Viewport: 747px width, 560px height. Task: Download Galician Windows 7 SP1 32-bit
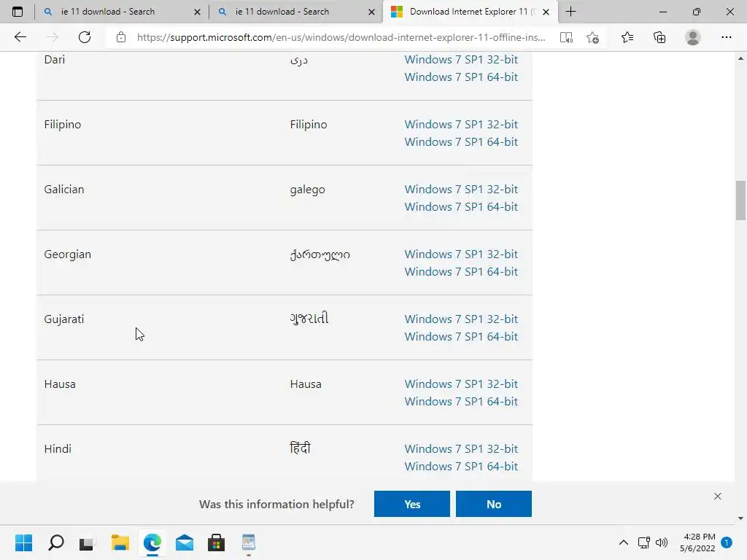pos(461,189)
